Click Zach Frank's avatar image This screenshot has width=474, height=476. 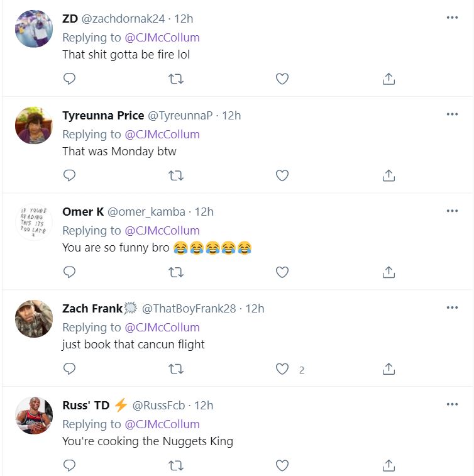(33, 319)
